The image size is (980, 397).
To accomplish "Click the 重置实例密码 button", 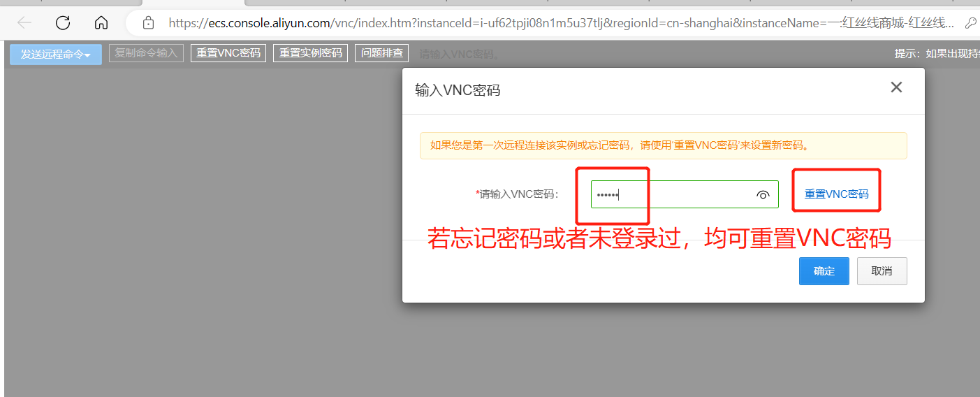I will [311, 53].
